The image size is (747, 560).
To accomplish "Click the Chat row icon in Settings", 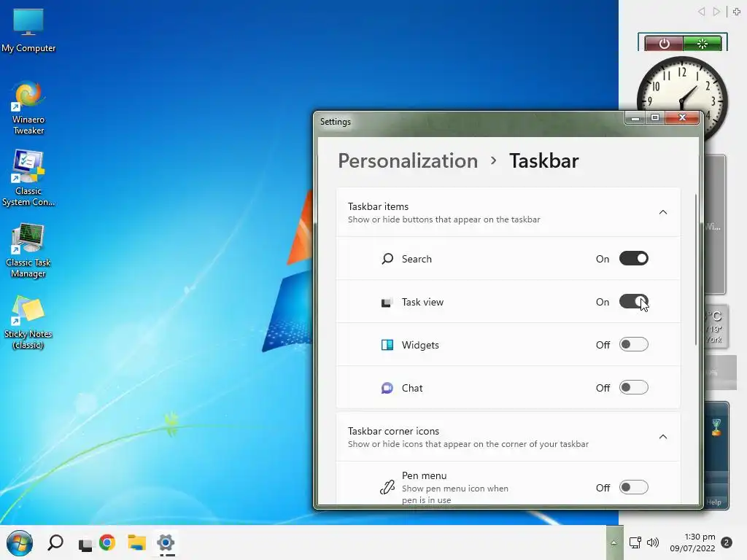I will [x=387, y=388].
